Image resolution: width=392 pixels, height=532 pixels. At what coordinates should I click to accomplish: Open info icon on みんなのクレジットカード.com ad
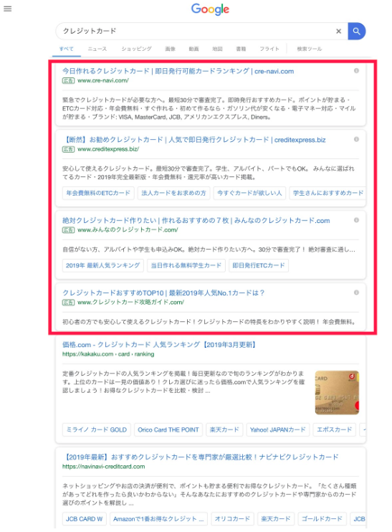tap(356, 220)
